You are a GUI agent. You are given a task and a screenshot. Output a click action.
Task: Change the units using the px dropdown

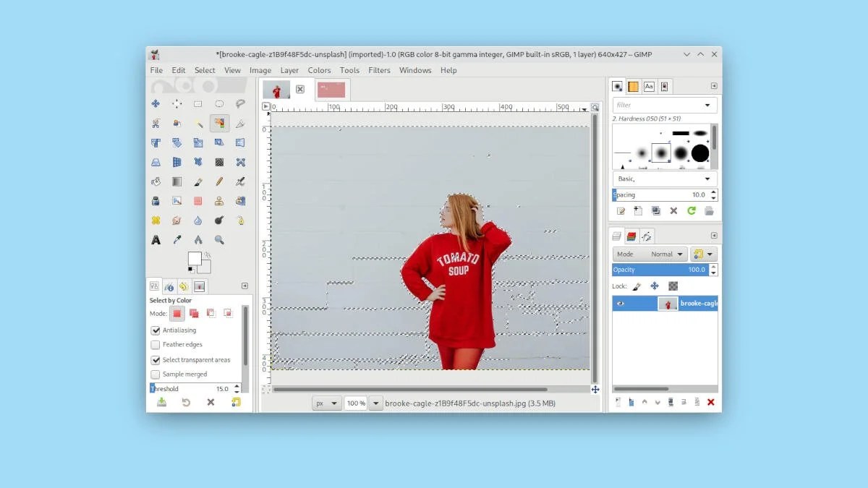coord(326,403)
